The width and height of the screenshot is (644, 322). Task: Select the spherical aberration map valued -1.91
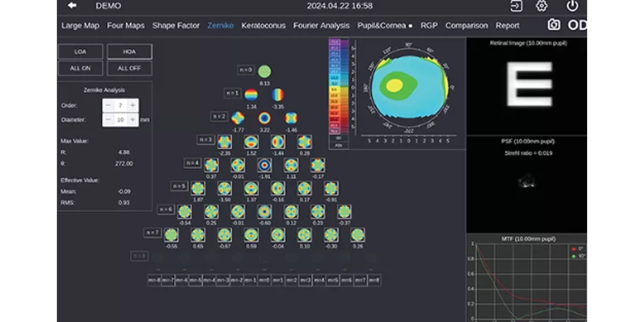pyautogui.click(x=264, y=165)
